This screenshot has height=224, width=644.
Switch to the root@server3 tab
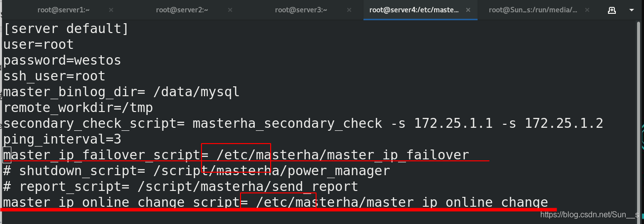point(301,9)
